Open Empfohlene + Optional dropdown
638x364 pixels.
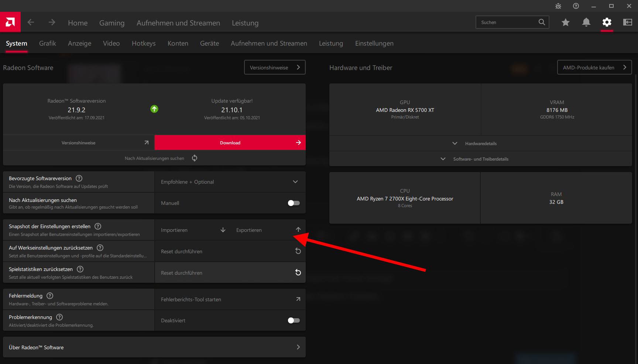pos(230,182)
